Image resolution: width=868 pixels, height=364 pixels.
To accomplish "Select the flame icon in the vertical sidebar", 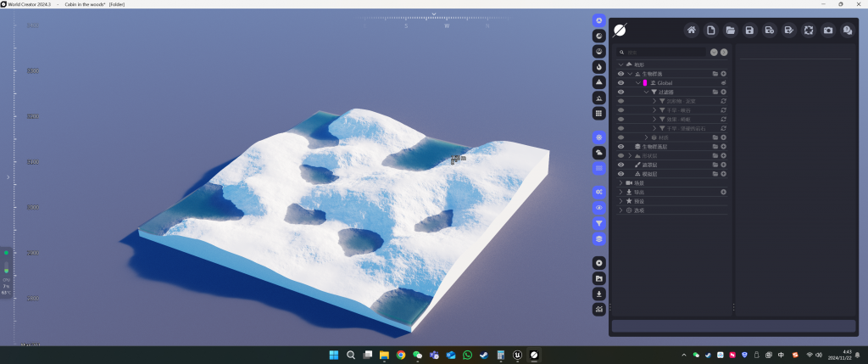I will tap(599, 66).
